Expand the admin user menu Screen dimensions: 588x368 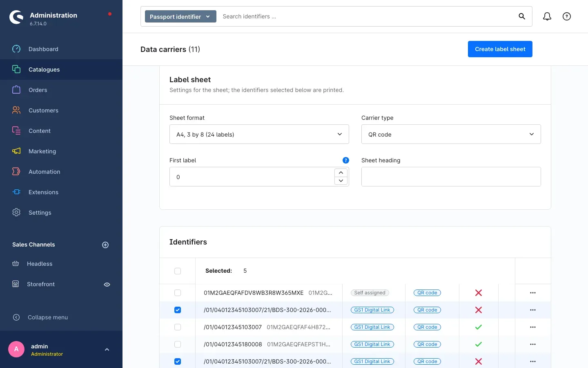(107, 350)
